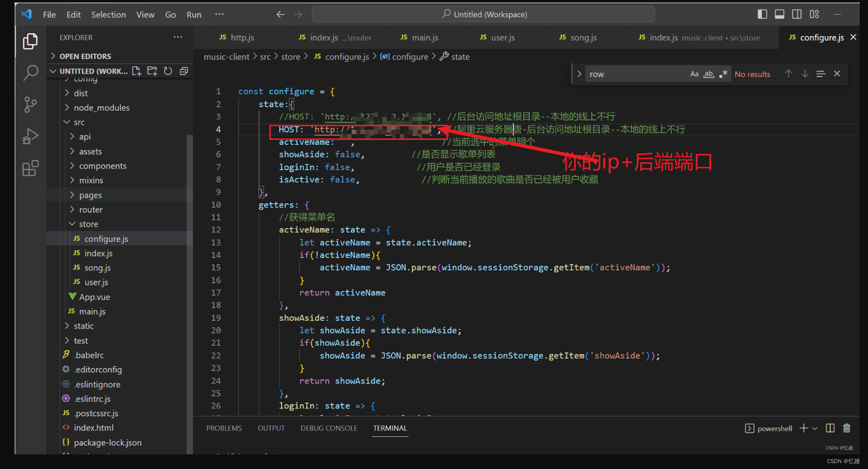
Task: Open the View menu
Action: pyautogui.click(x=145, y=15)
